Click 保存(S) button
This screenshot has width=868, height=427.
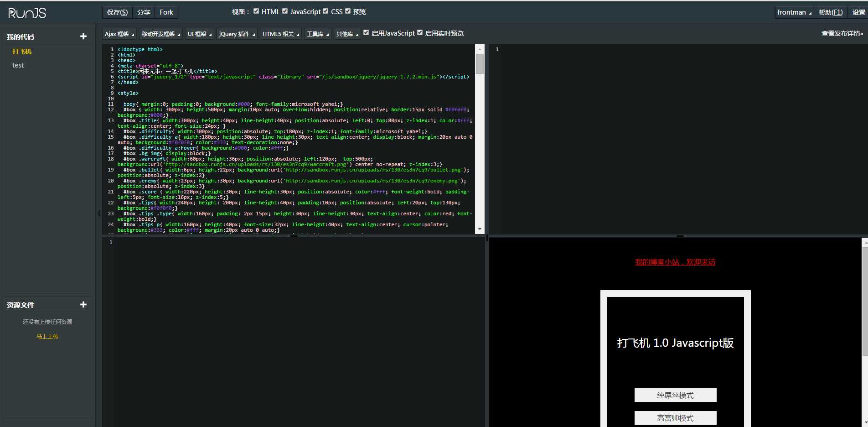pos(117,12)
